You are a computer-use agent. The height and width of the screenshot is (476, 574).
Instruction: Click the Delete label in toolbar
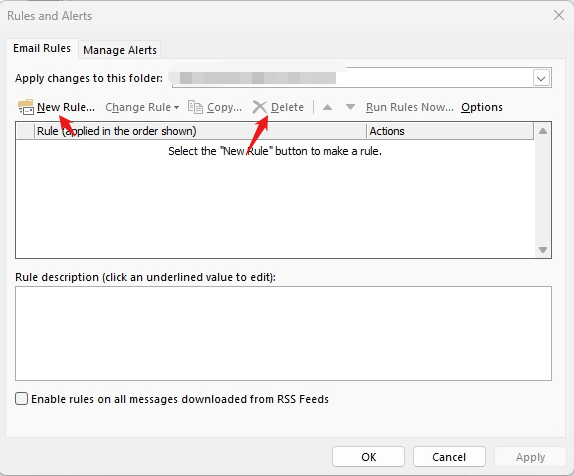pos(287,107)
